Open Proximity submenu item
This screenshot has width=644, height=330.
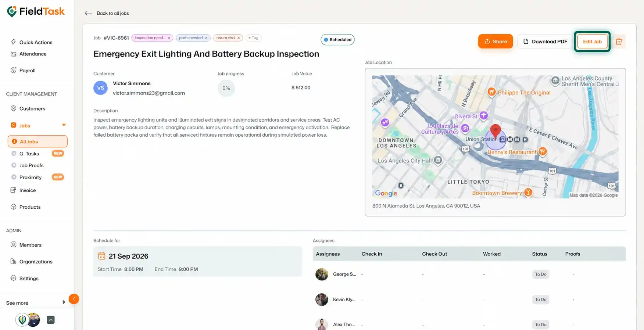31,177
